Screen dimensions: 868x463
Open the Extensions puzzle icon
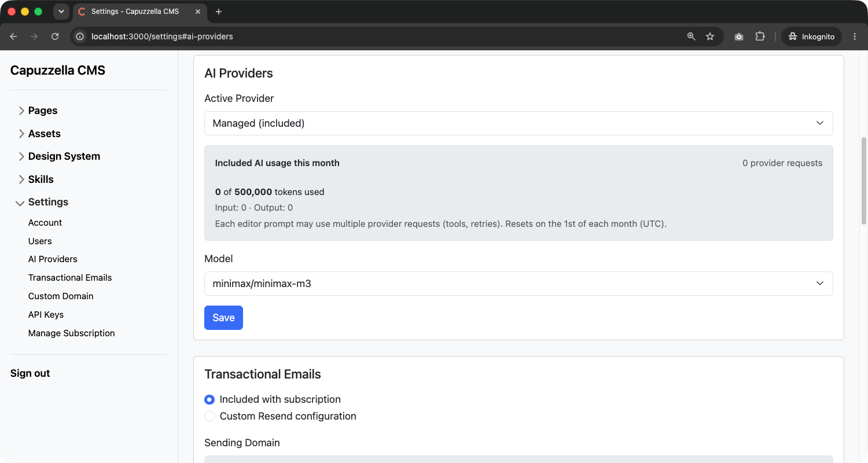point(760,36)
